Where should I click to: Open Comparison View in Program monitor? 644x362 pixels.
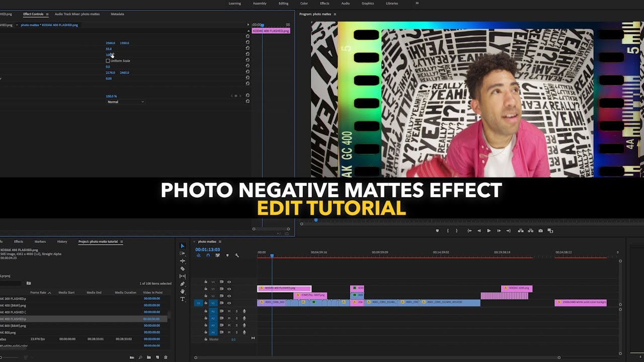(x=550, y=231)
